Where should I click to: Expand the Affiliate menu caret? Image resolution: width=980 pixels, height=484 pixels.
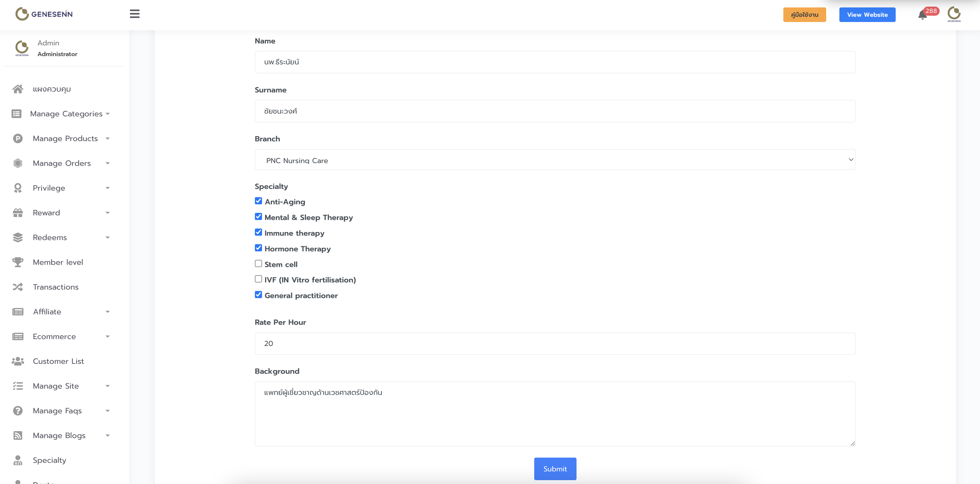pyautogui.click(x=108, y=312)
